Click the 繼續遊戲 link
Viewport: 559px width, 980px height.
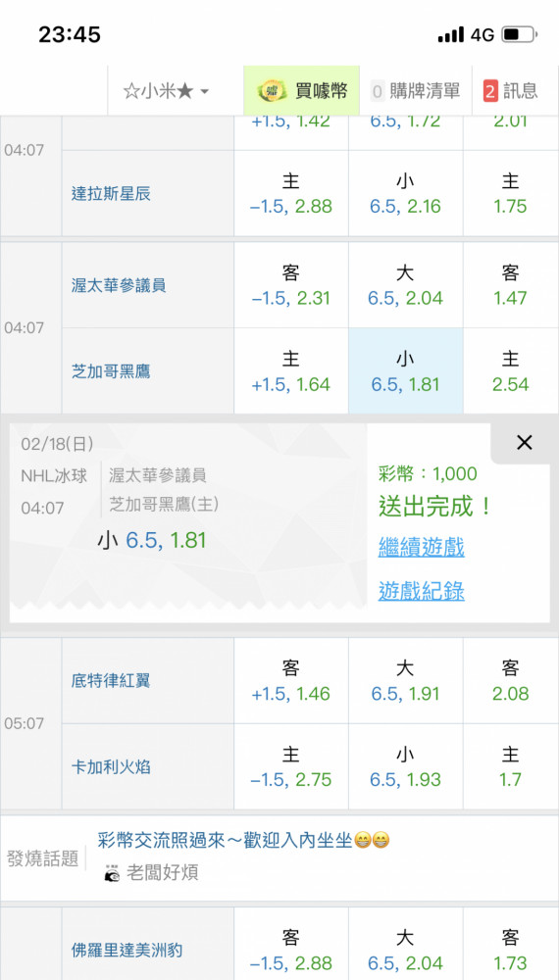click(x=422, y=548)
